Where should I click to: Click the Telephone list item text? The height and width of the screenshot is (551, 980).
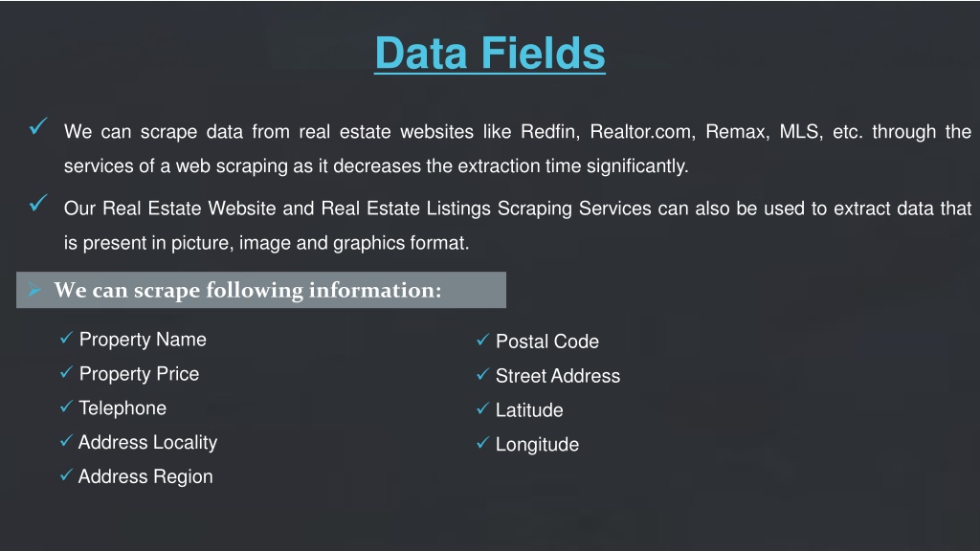coord(122,408)
